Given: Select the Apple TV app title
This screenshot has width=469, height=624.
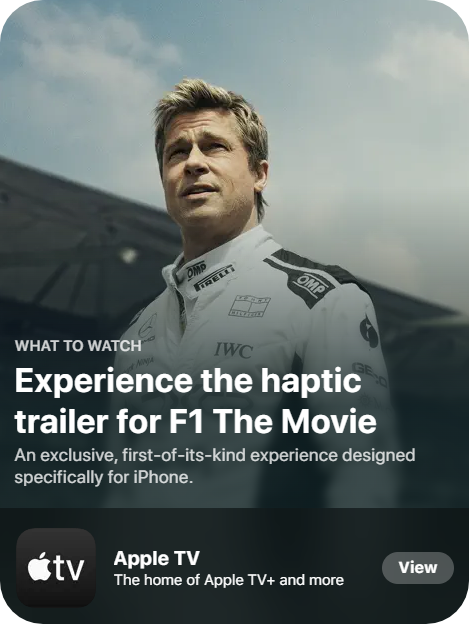Looking at the screenshot, I should tap(156, 558).
